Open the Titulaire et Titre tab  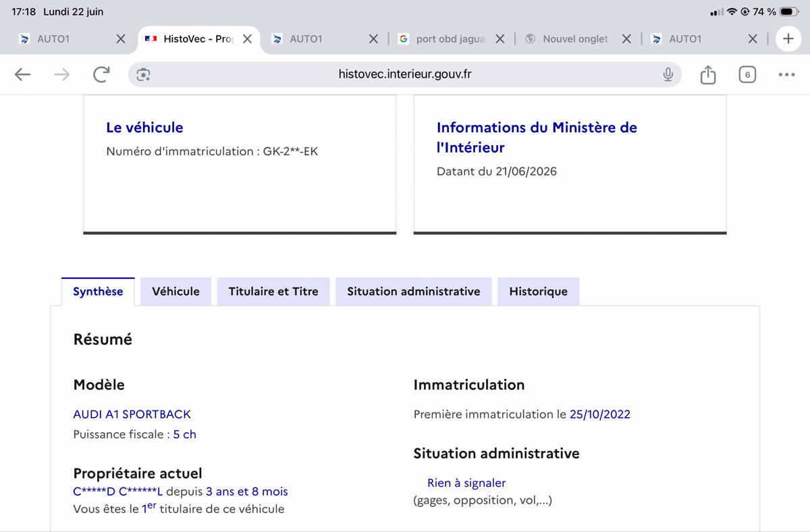click(x=273, y=292)
